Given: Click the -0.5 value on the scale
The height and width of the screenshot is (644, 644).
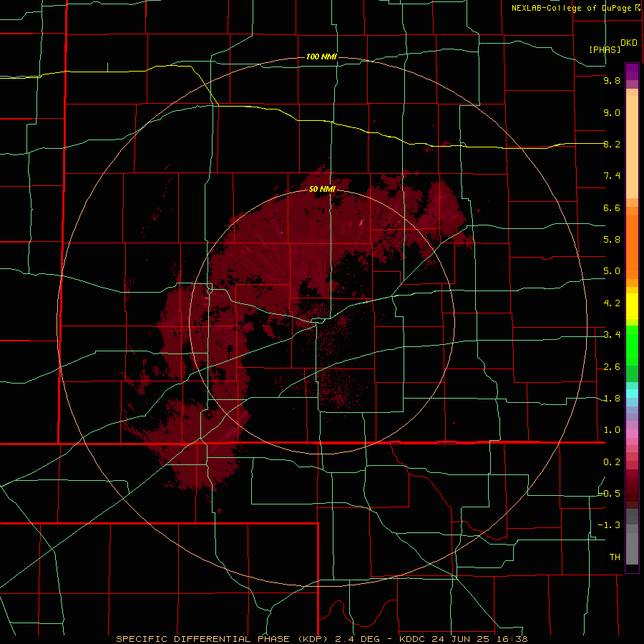Looking at the screenshot, I should 610,493.
